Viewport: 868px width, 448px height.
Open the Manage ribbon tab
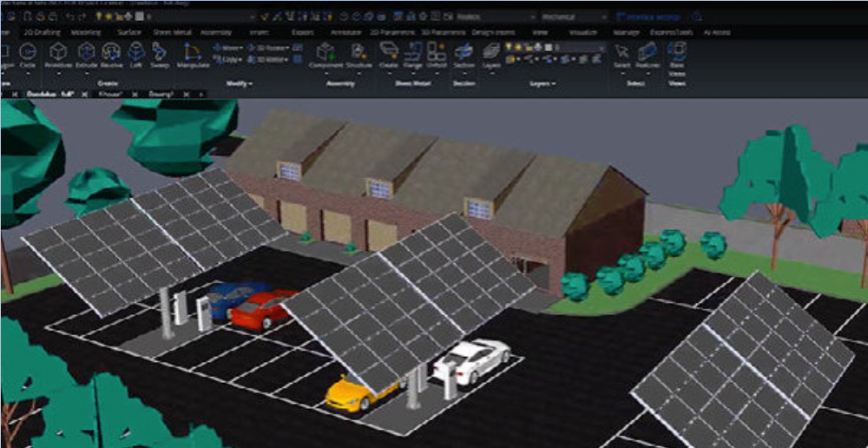[x=626, y=33]
